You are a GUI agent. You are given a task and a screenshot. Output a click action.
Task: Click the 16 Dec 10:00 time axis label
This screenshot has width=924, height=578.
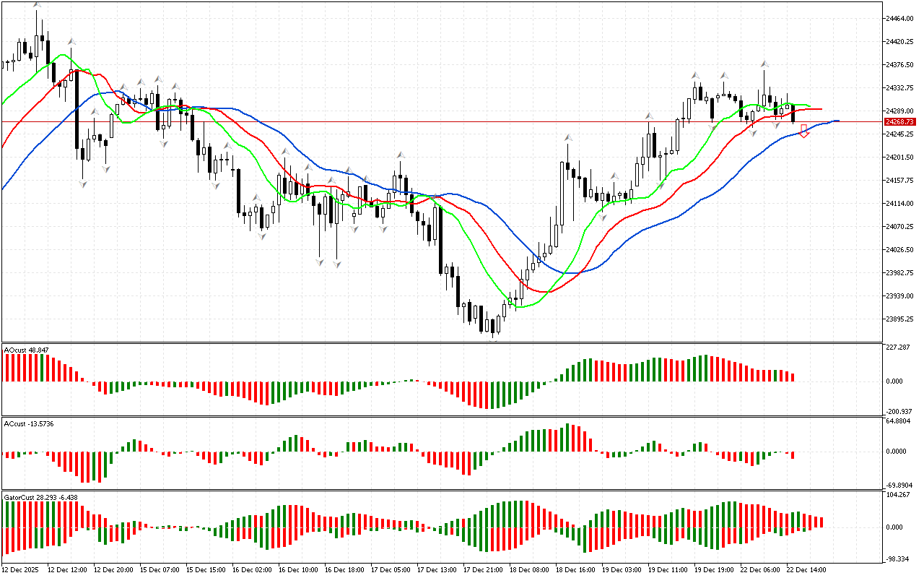point(297,569)
